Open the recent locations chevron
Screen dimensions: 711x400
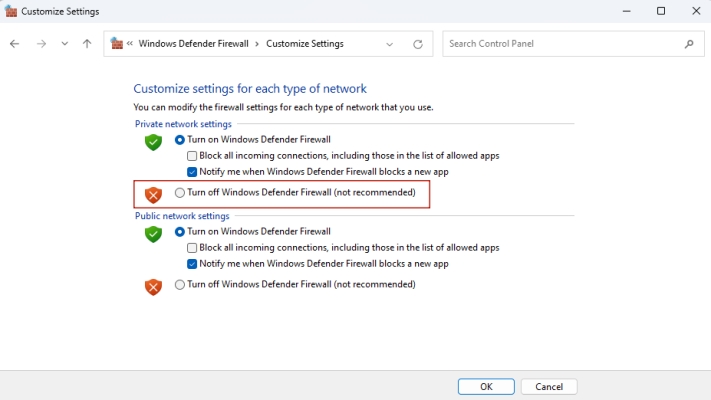65,44
